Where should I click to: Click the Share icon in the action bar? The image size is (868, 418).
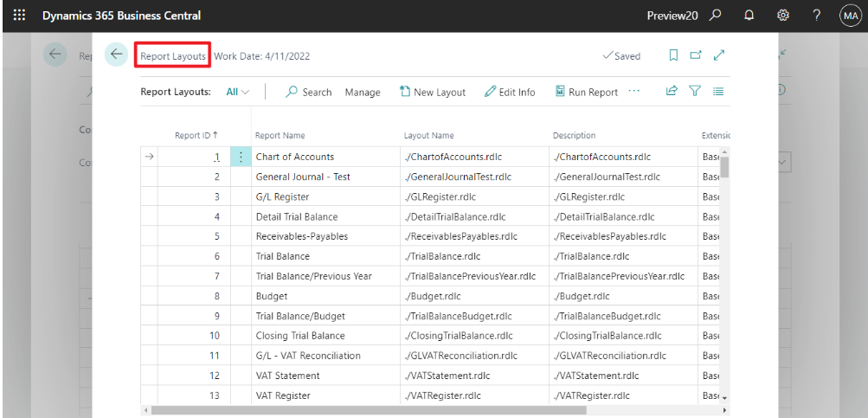(x=672, y=91)
